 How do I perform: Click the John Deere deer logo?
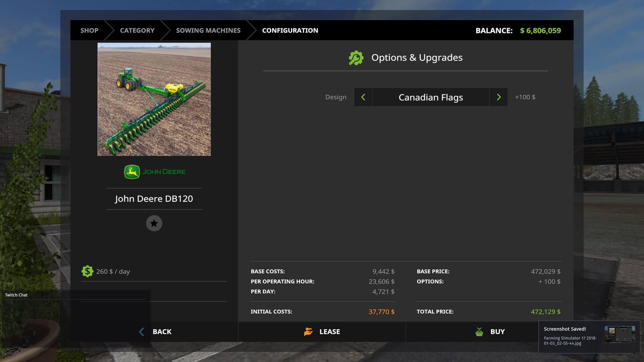point(132,172)
